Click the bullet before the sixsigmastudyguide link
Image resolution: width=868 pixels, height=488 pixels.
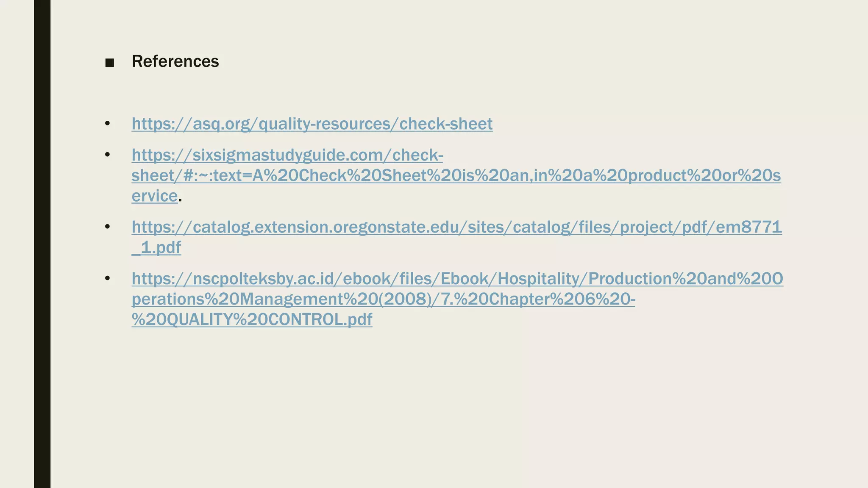[x=108, y=155]
